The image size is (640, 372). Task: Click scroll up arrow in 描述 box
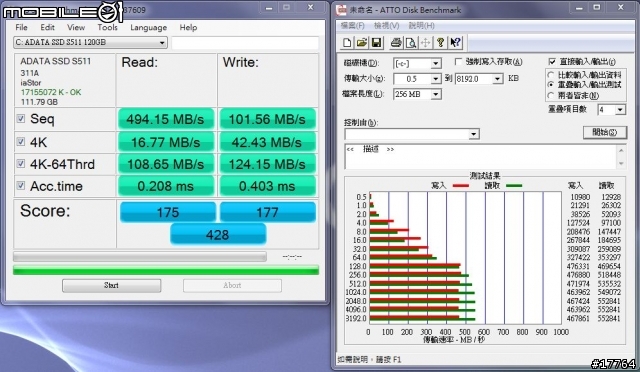[621, 150]
